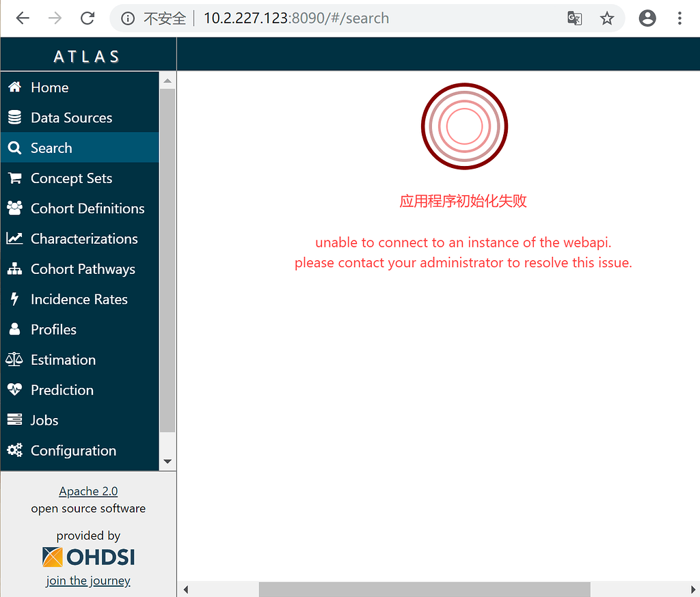Image resolution: width=700 pixels, height=597 pixels.
Task: Open the Configuration settings
Action: (73, 450)
